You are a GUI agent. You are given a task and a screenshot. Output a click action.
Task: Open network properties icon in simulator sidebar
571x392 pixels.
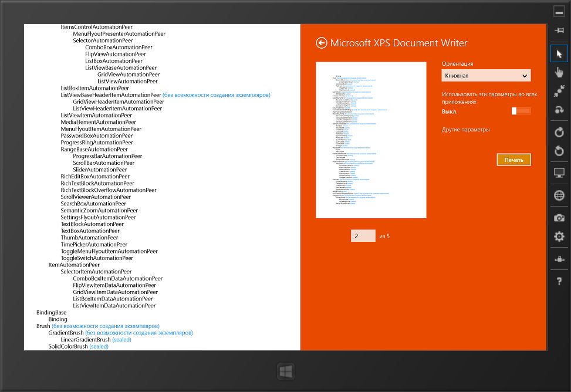click(x=559, y=259)
